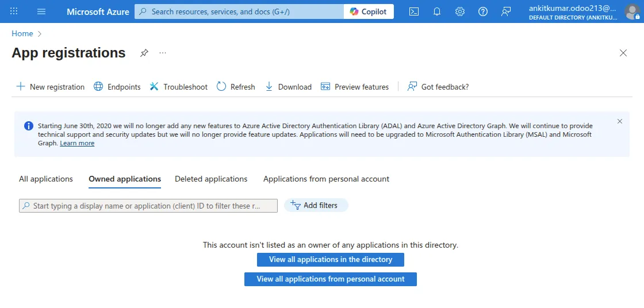Dismiss the ADAL information banner
Image resolution: width=644 pixels, height=308 pixels.
tap(620, 121)
